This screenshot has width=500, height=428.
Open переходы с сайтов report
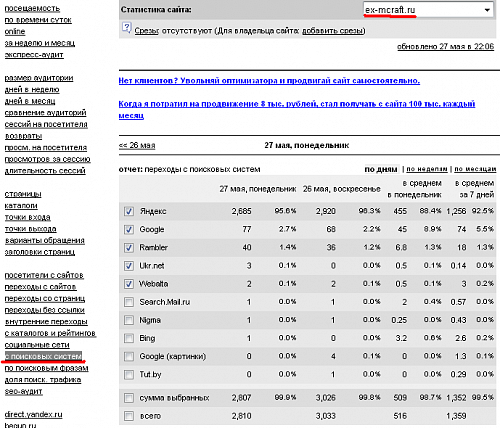click(41, 287)
